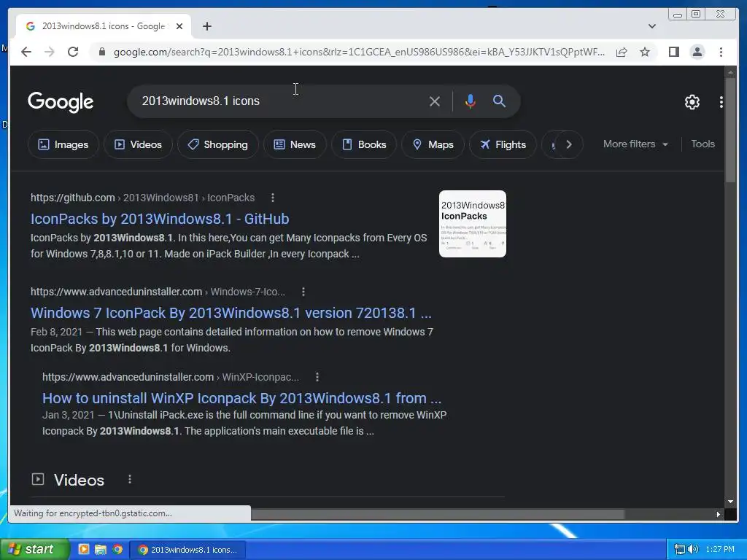Open search Tools

pyautogui.click(x=703, y=144)
